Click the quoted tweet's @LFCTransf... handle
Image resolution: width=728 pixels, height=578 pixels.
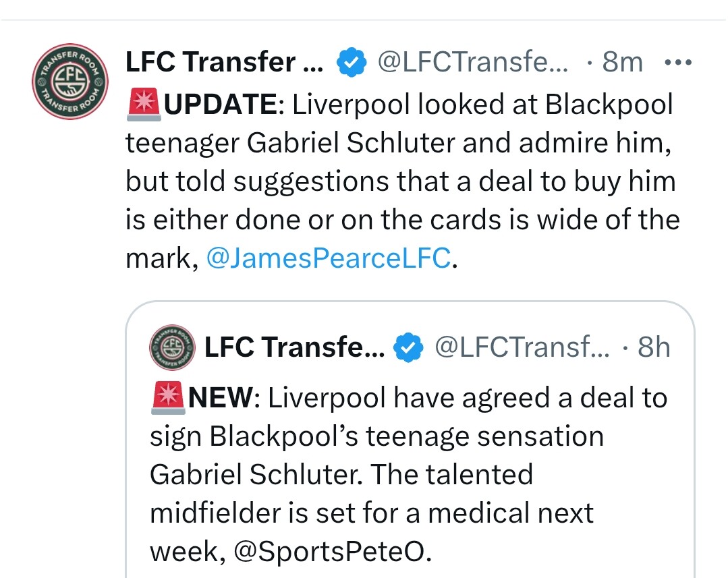pyautogui.click(x=522, y=347)
